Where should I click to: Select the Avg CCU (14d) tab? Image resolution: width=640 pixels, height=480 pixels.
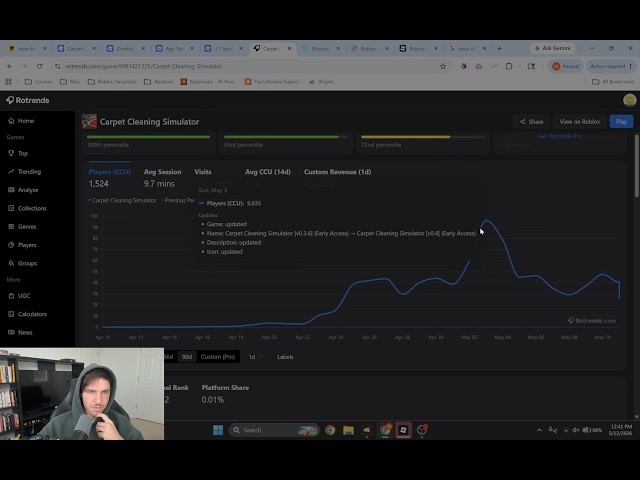coord(268,172)
